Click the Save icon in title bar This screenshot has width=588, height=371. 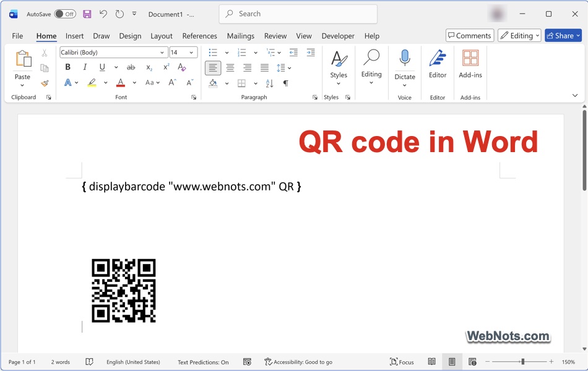pos(87,14)
